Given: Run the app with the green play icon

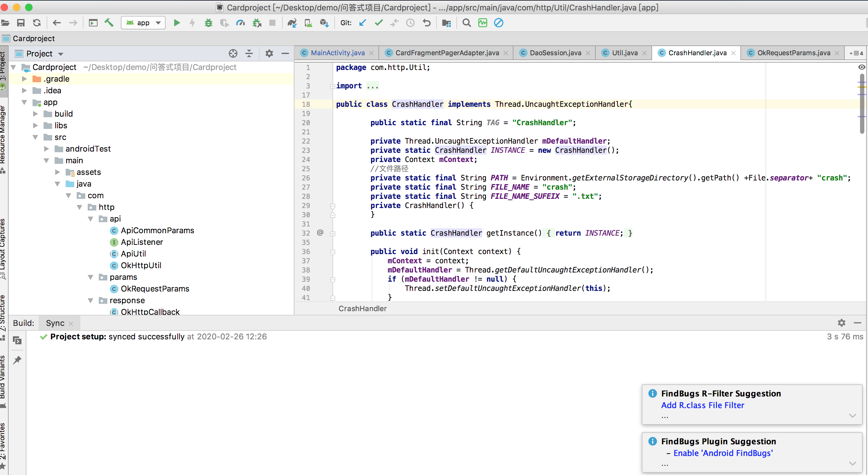Looking at the screenshot, I should coord(177,23).
